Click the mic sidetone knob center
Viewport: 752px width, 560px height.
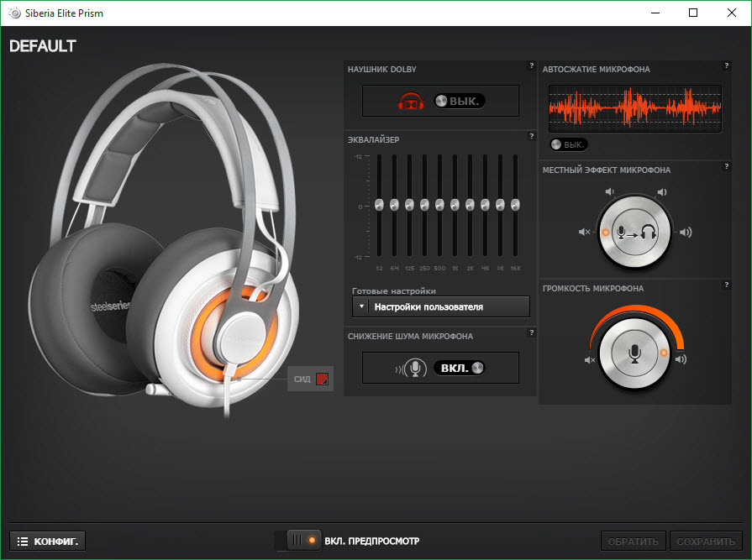coord(634,233)
